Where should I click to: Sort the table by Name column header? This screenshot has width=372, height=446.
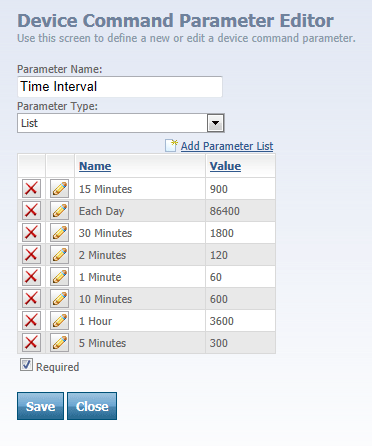[95, 166]
